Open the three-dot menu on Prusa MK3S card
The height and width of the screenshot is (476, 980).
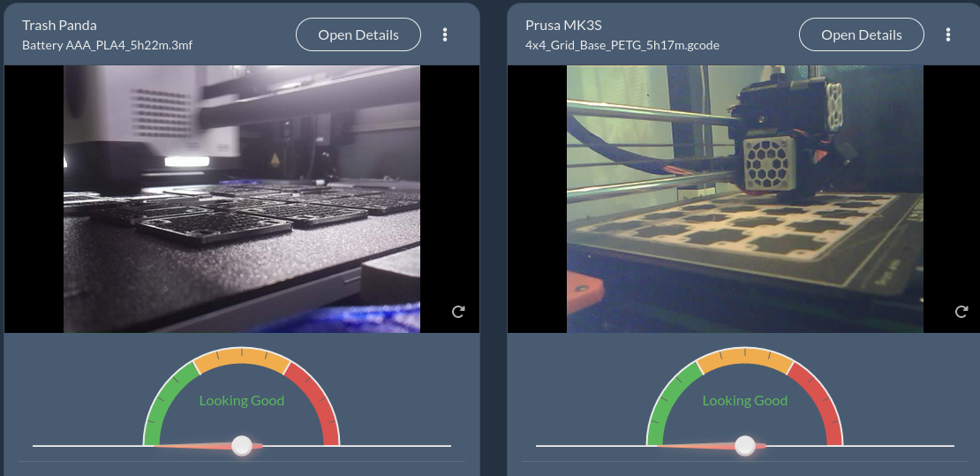(x=948, y=34)
